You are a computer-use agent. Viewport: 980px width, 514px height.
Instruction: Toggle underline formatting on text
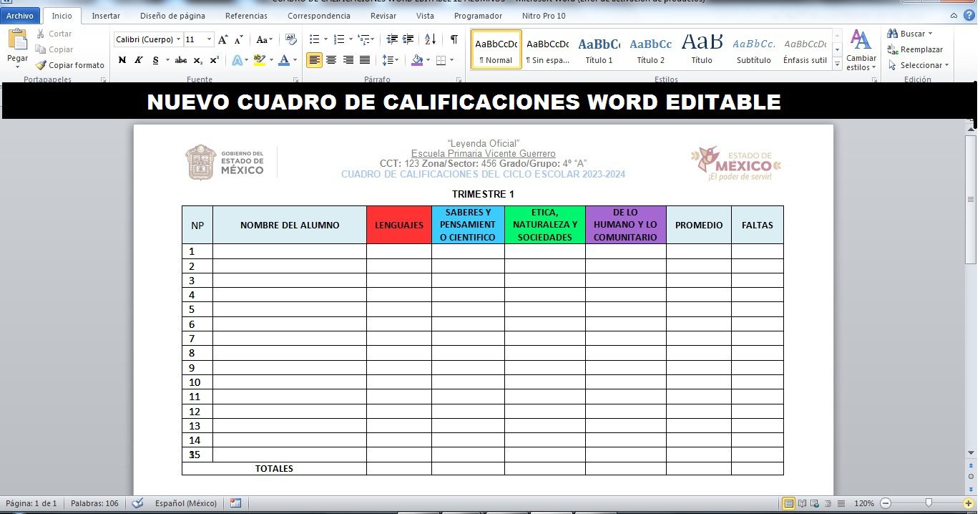coord(155,60)
